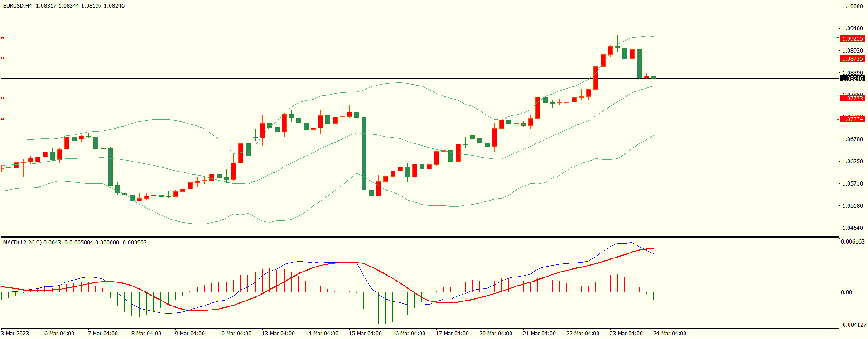Click the 1.06780 price scale value
Viewport: 868px width, 339px height.
pyautogui.click(x=852, y=139)
